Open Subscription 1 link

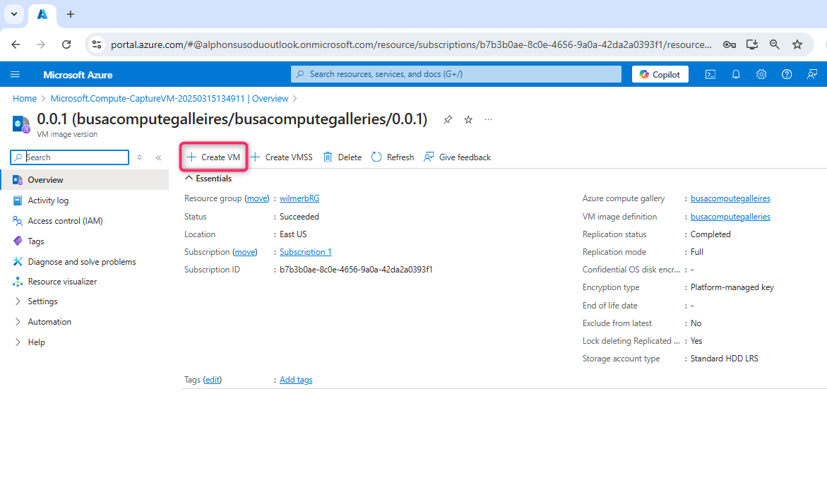tap(305, 252)
